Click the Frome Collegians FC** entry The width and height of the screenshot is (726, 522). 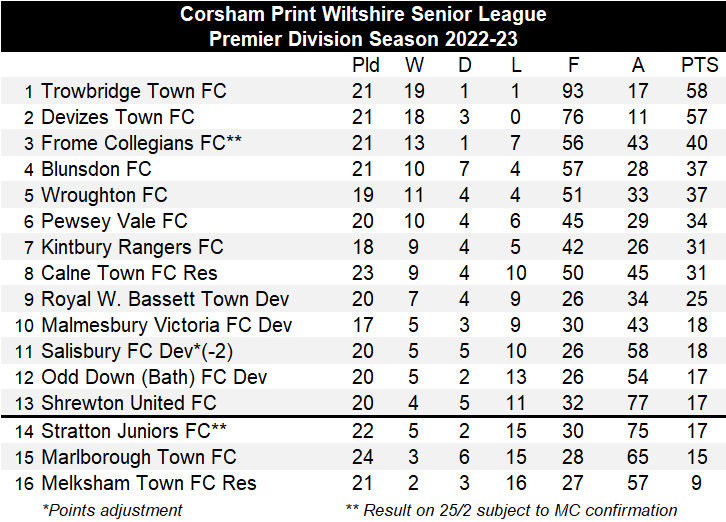[141, 143]
